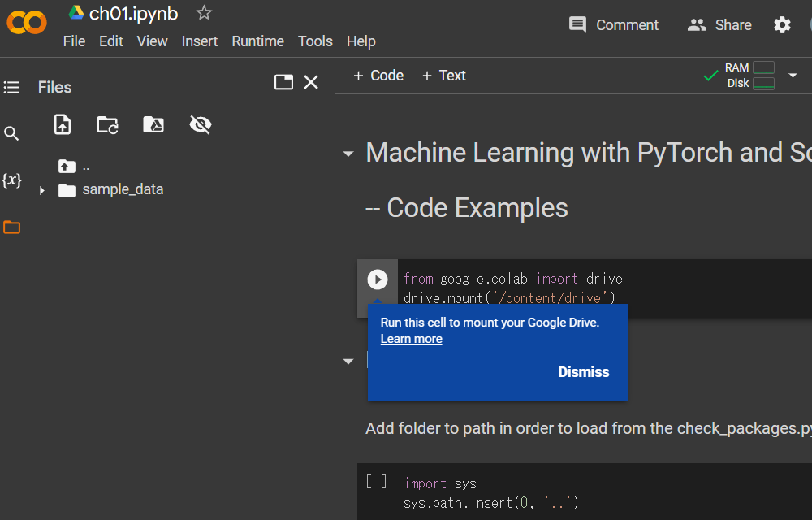812x520 pixels.
Task: Open the RAM and Disk resources dropdown
Action: pyautogui.click(x=793, y=75)
